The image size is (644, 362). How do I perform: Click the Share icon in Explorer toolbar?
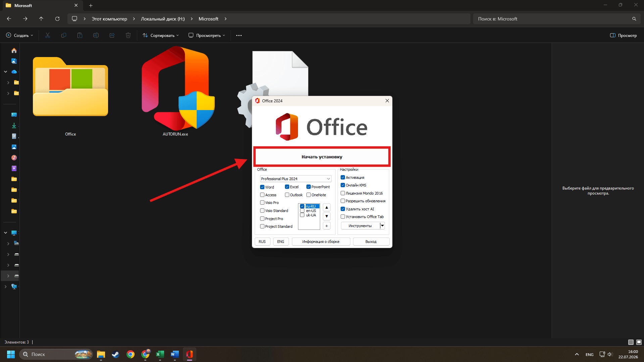(112, 35)
